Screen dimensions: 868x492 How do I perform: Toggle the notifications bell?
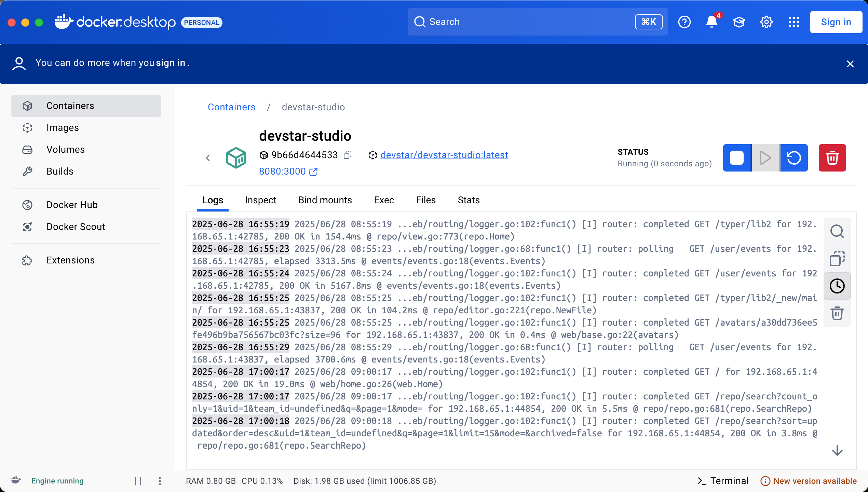pos(712,22)
